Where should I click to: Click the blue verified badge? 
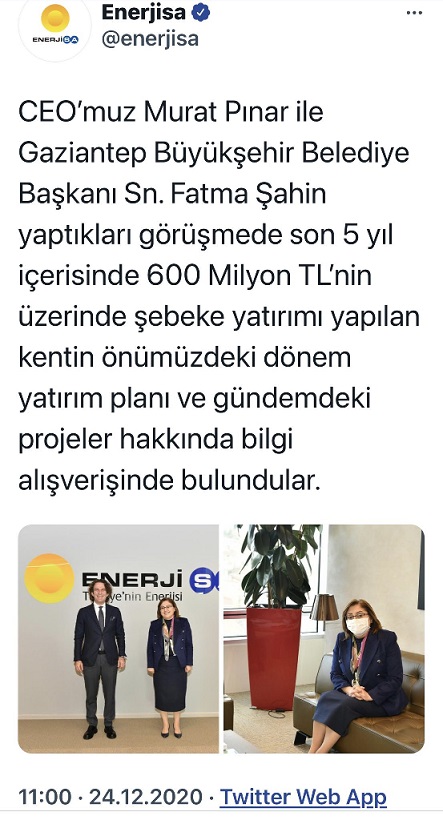pos(200,13)
